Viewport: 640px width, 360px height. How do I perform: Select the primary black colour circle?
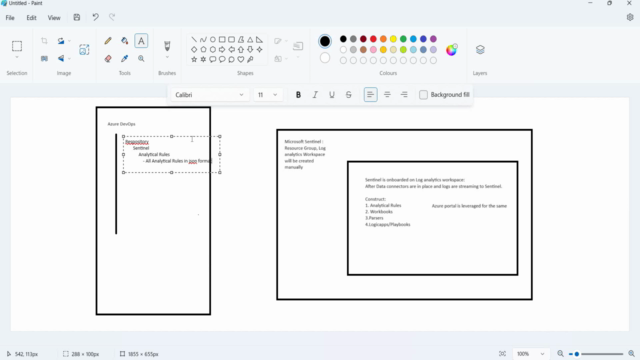(x=325, y=41)
